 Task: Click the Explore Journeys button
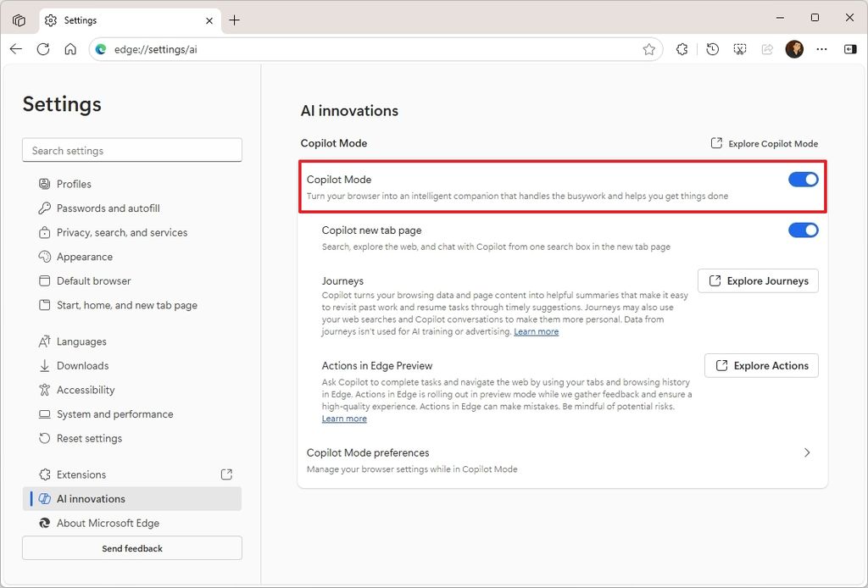pyautogui.click(x=758, y=281)
